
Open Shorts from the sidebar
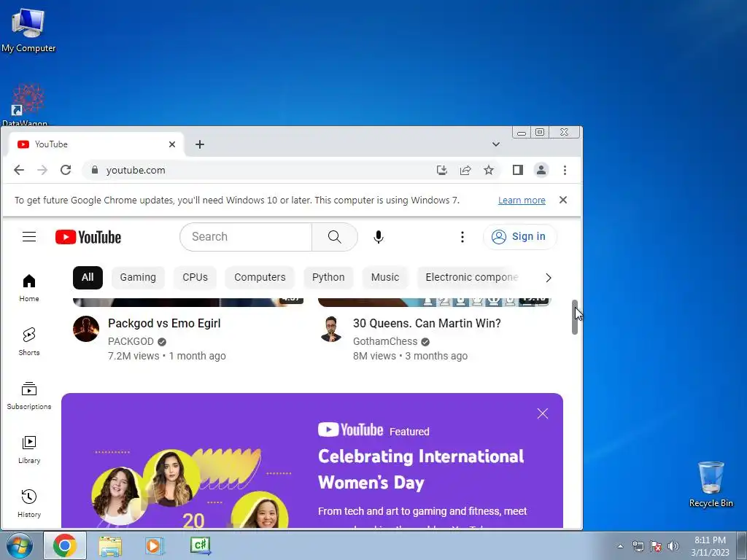pos(29,342)
